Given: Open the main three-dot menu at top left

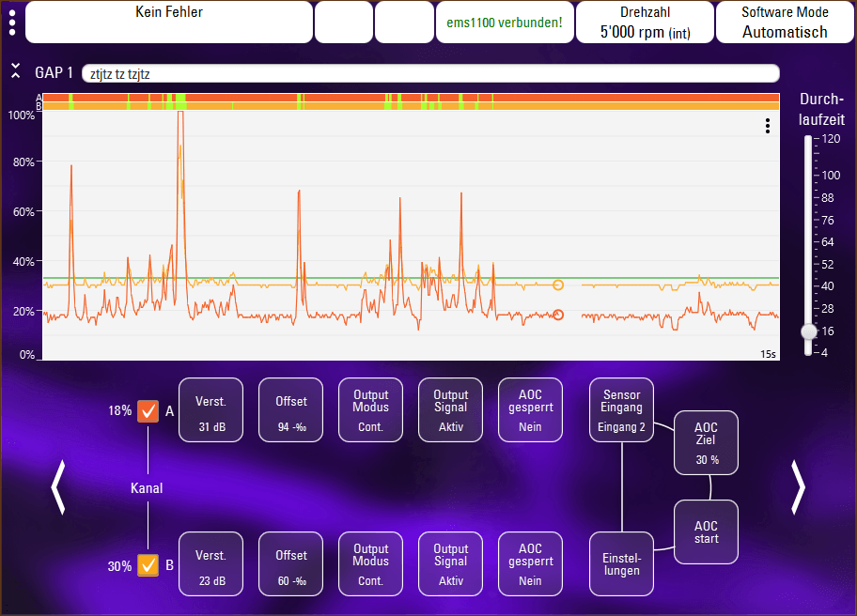Looking at the screenshot, I should pyautogui.click(x=12, y=23).
